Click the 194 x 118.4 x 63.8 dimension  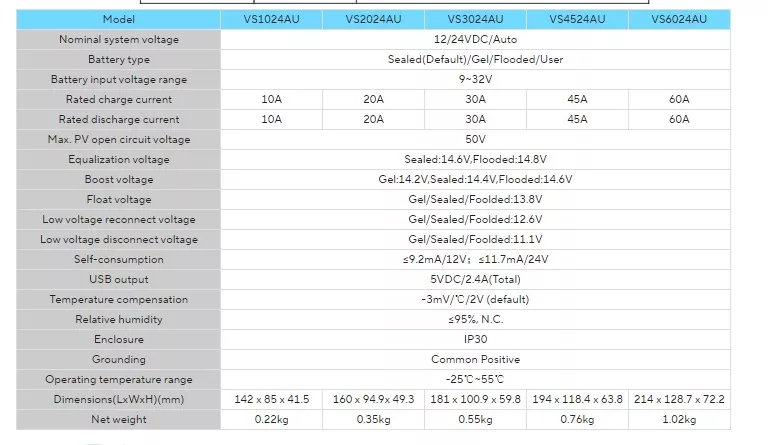pos(577,400)
